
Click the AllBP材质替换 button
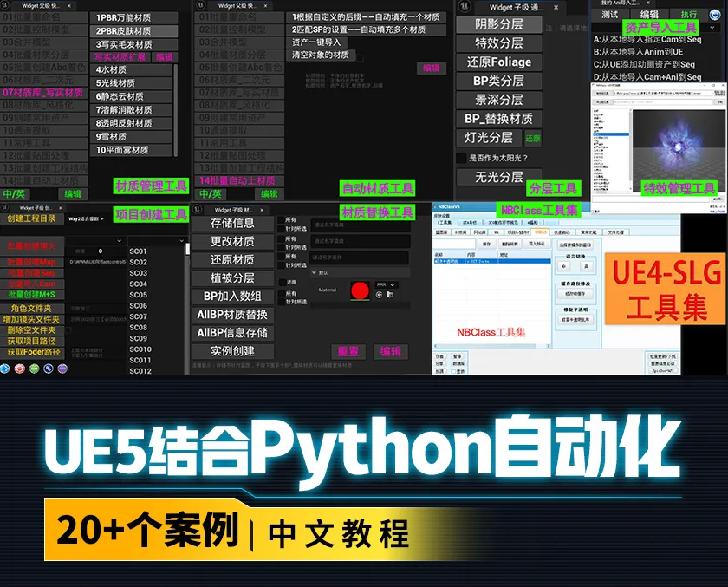232,315
